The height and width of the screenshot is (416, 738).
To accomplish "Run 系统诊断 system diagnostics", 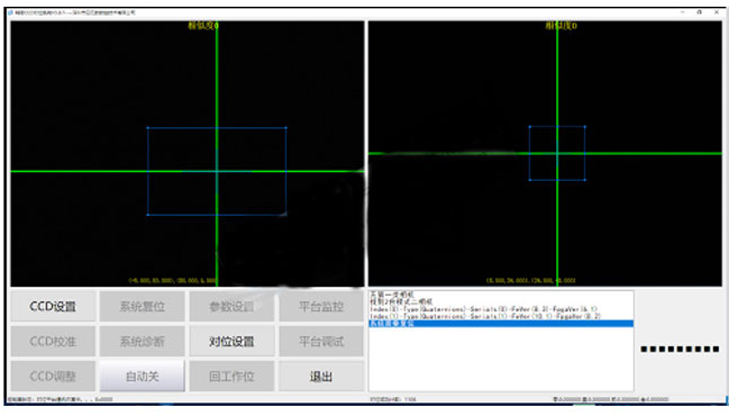I will click(141, 341).
